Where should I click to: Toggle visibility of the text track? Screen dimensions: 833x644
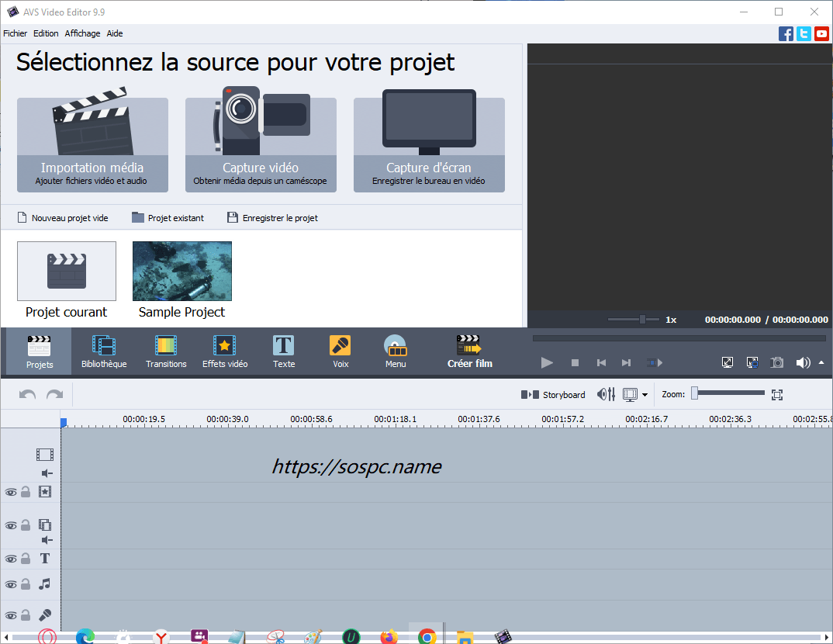tap(11, 559)
